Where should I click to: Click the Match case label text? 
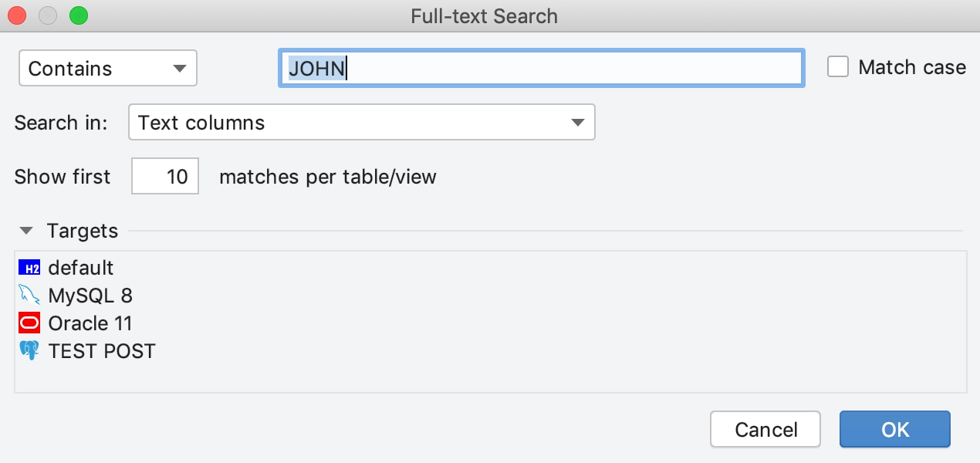coord(912,67)
